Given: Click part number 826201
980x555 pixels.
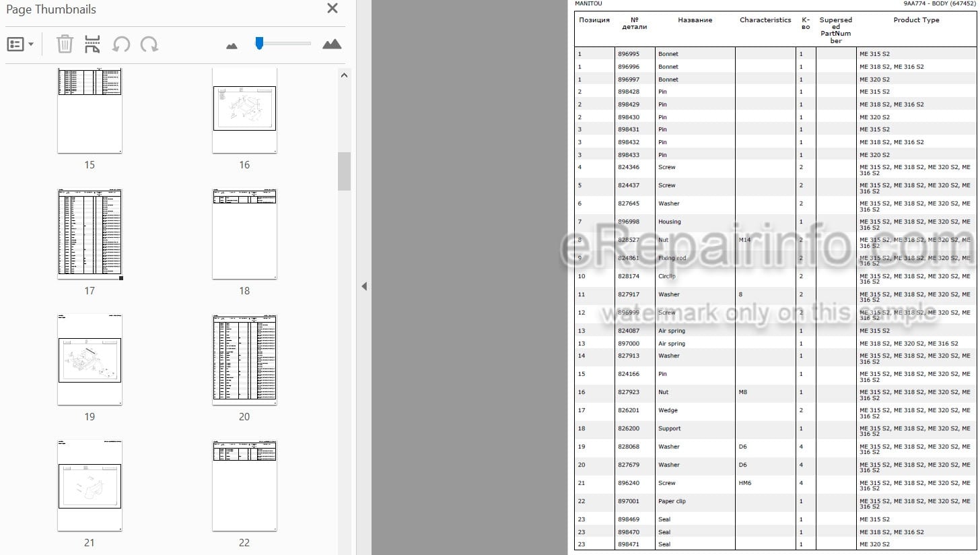Looking at the screenshot, I should tap(629, 410).
